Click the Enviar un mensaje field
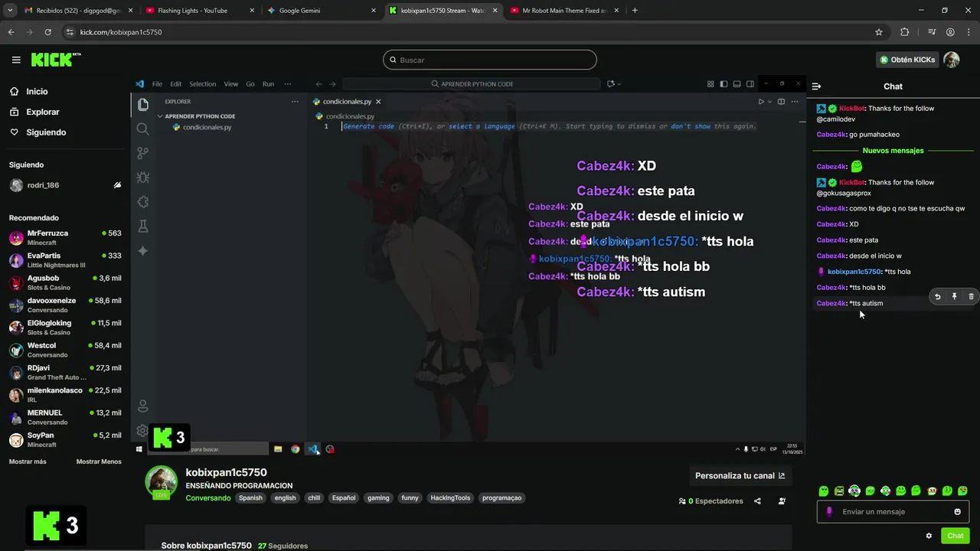 tap(893, 511)
